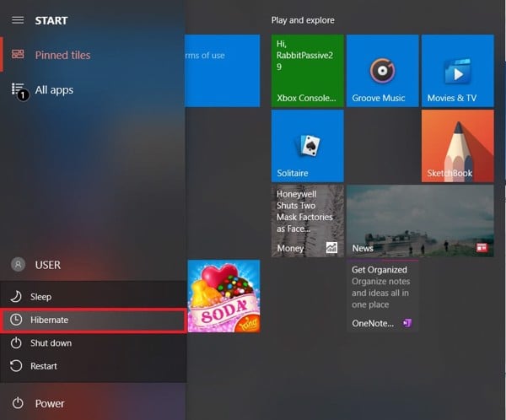The height and width of the screenshot is (420, 506).
Task: Open the Movies & TV tile
Action: pyautogui.click(x=458, y=71)
